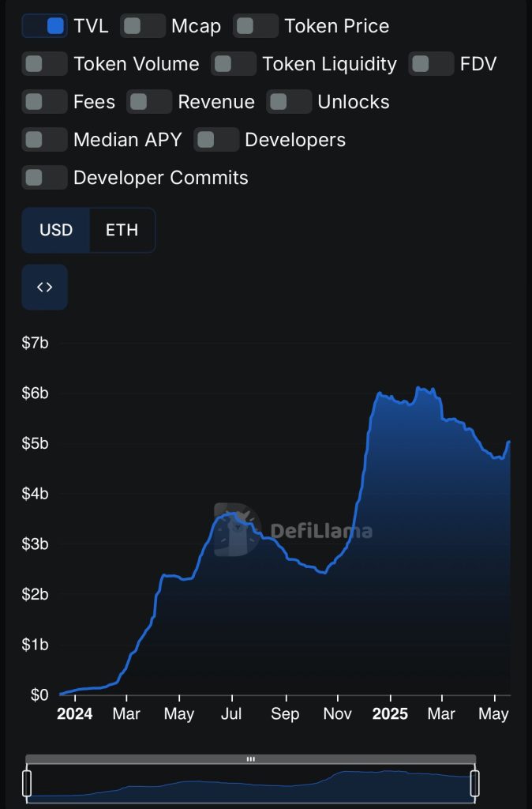This screenshot has width=532, height=809.
Task: Click the Jul x-axis label
Action: coord(231,714)
